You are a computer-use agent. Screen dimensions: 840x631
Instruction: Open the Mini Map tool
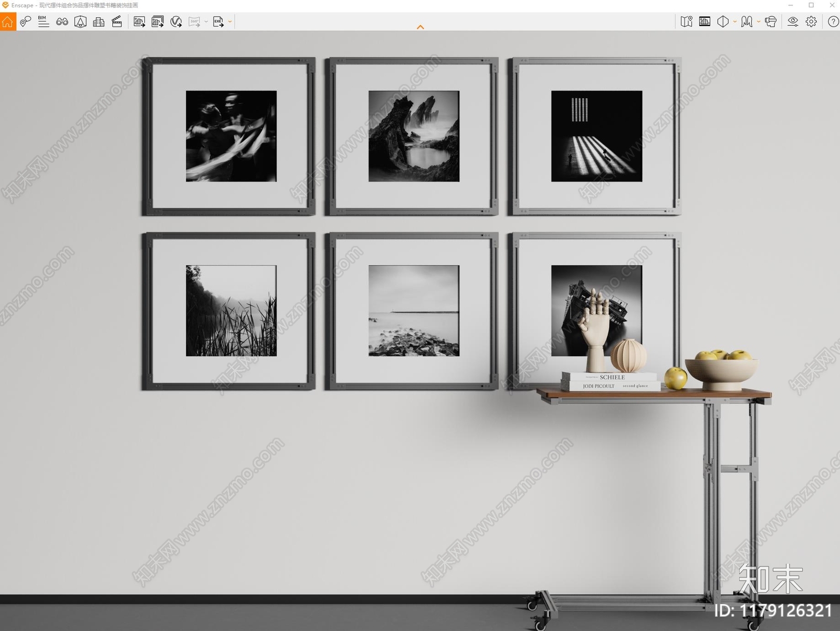(686, 22)
